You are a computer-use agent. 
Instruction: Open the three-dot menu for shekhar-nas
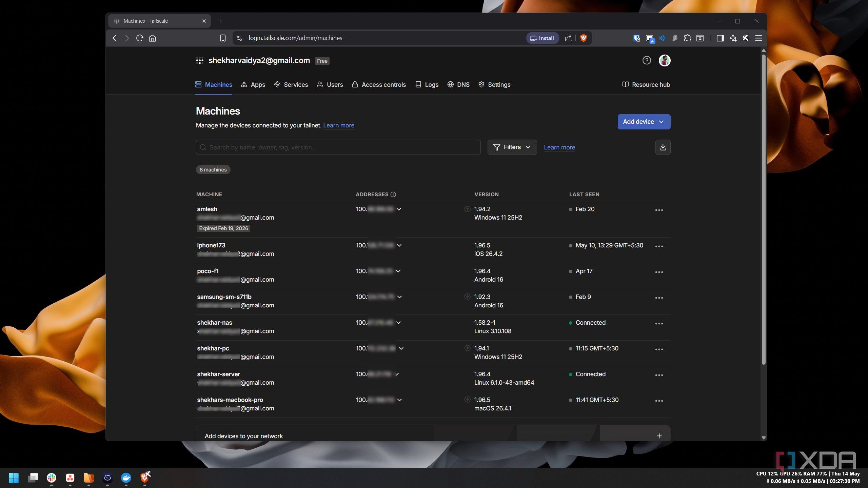pyautogui.click(x=659, y=324)
